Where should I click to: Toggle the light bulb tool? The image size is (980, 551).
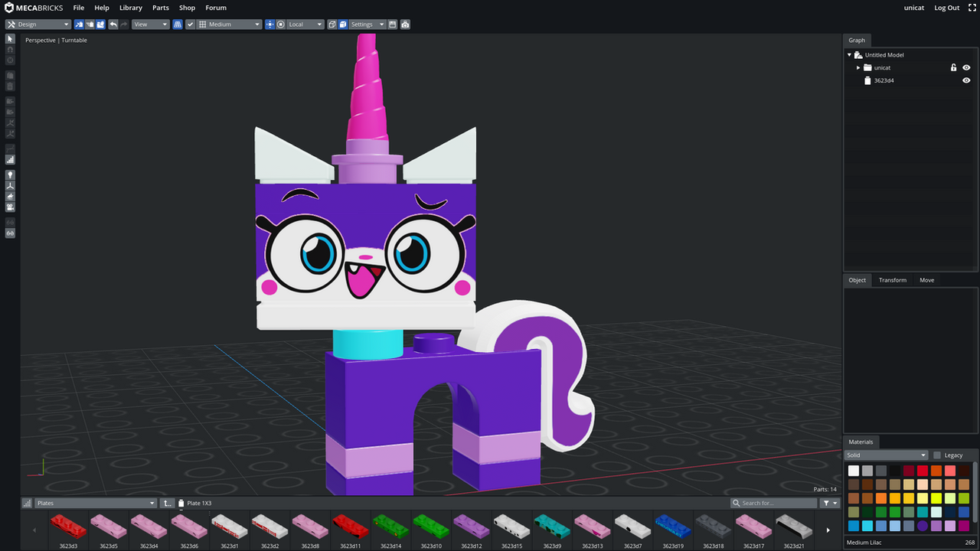tap(10, 175)
